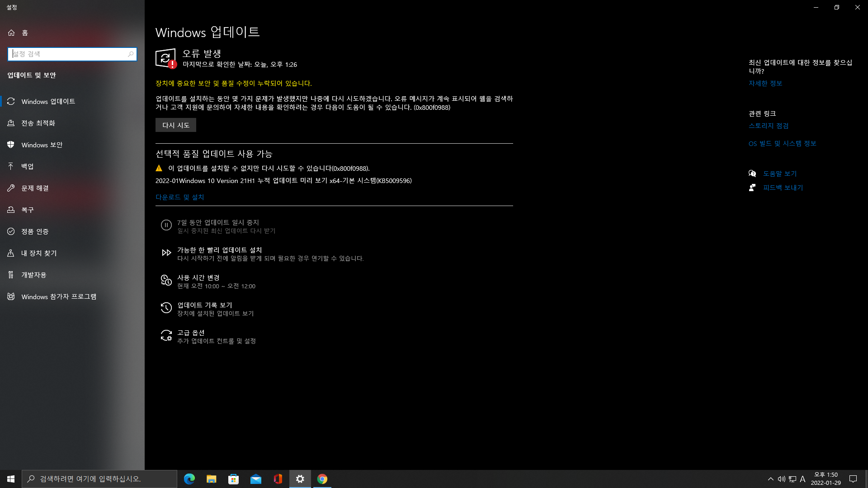Open OS 빌드 및 시스템 정보 link
The width and height of the screenshot is (868, 488).
[783, 144]
